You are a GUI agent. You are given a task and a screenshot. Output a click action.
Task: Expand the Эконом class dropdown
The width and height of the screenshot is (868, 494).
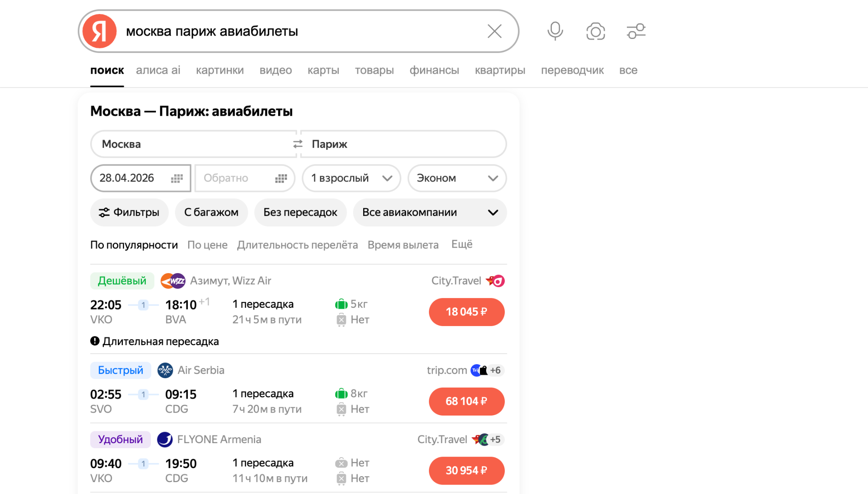point(457,178)
